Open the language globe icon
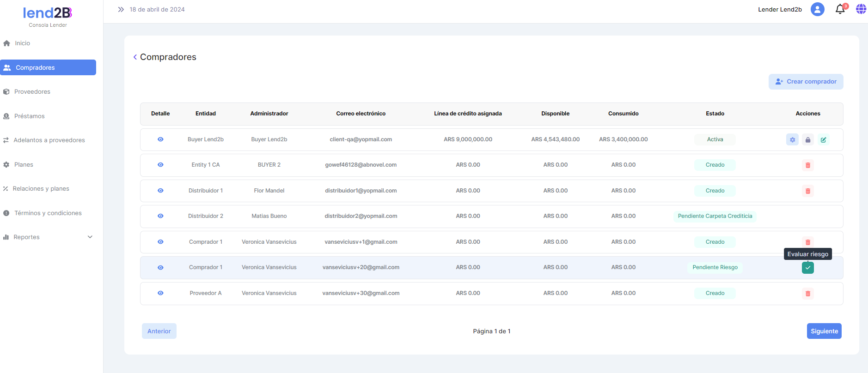Viewport: 868px width, 373px height. (x=861, y=9)
